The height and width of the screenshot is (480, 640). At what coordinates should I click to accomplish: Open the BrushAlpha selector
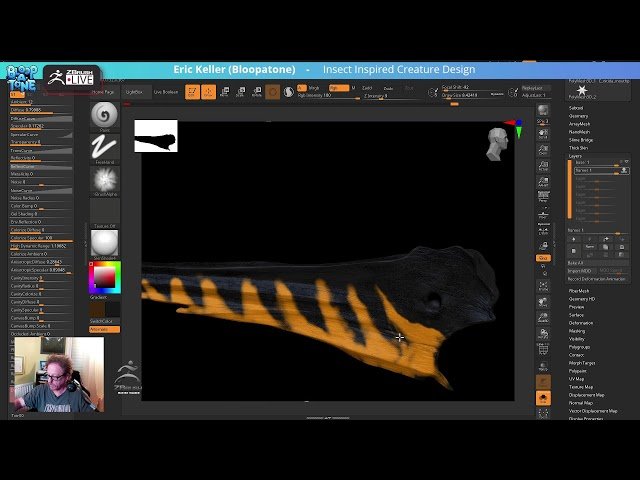104,181
